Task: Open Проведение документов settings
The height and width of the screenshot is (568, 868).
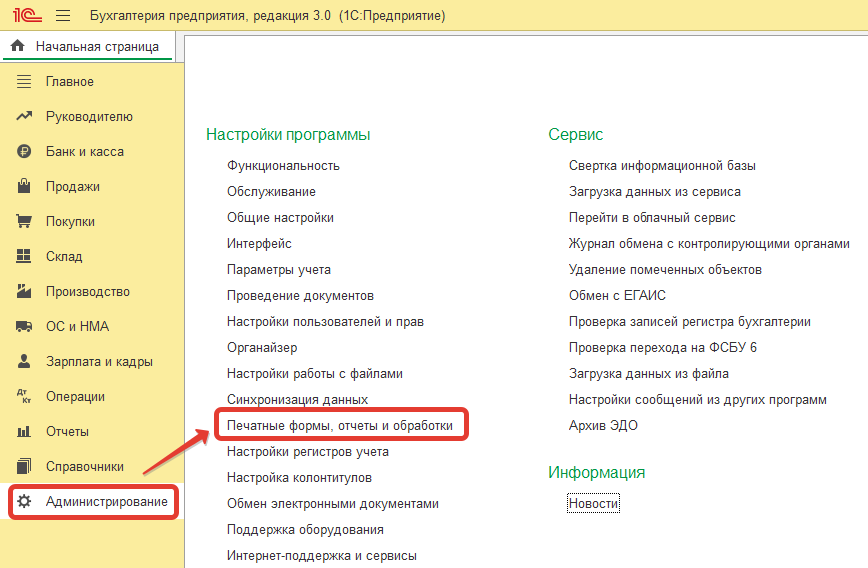Action: 300,296
